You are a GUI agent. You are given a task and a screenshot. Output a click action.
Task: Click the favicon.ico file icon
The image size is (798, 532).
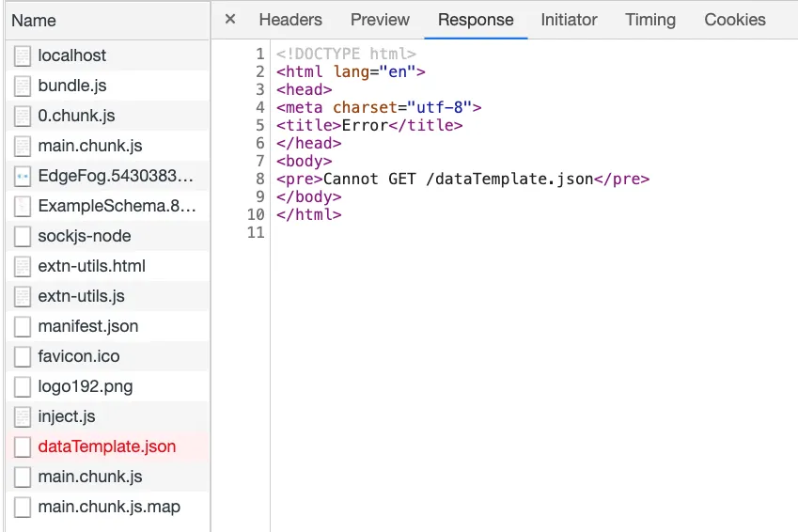click(23, 356)
